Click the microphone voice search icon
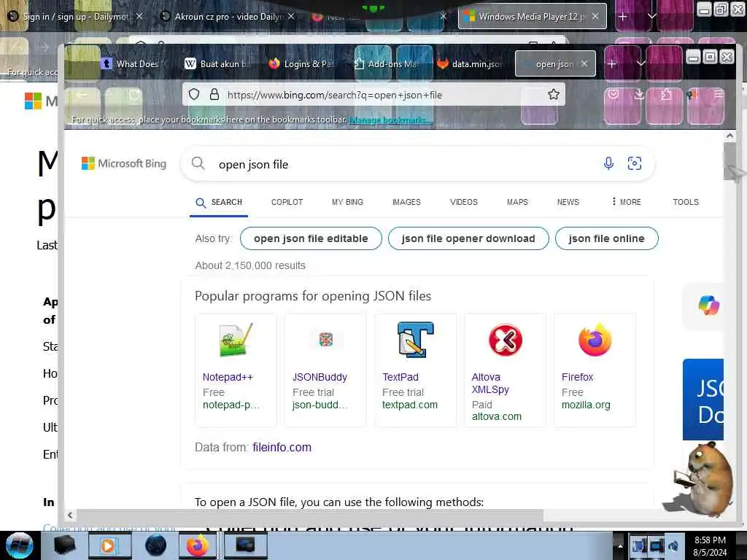This screenshot has width=747, height=560. (x=608, y=163)
